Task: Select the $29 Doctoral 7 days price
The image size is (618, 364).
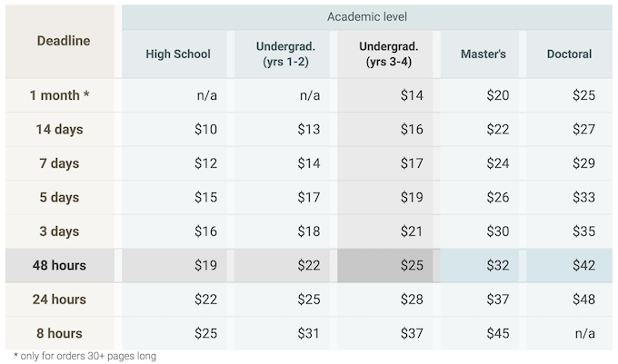Action: coord(583,163)
